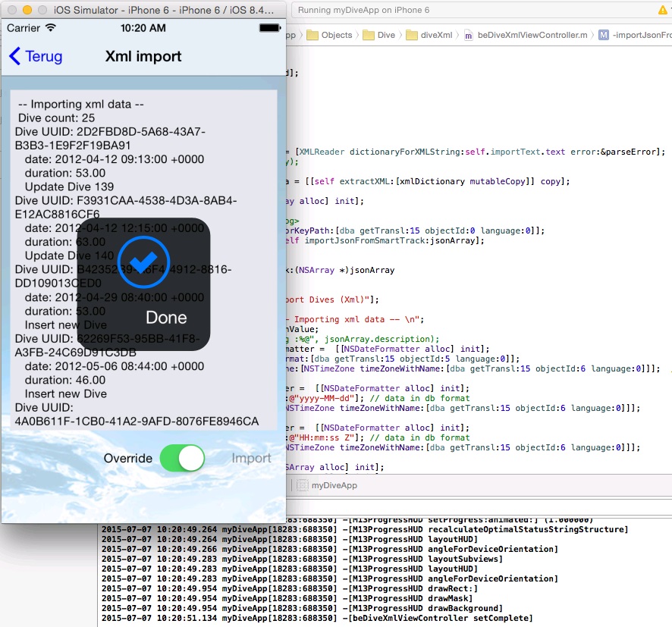Viewport: 672px width, 627px height.
Task: Open the -importJsonFrom method breadcrumb
Action: (642, 35)
